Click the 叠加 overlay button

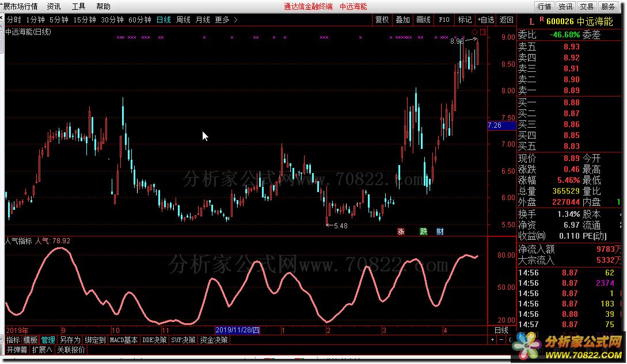point(402,20)
